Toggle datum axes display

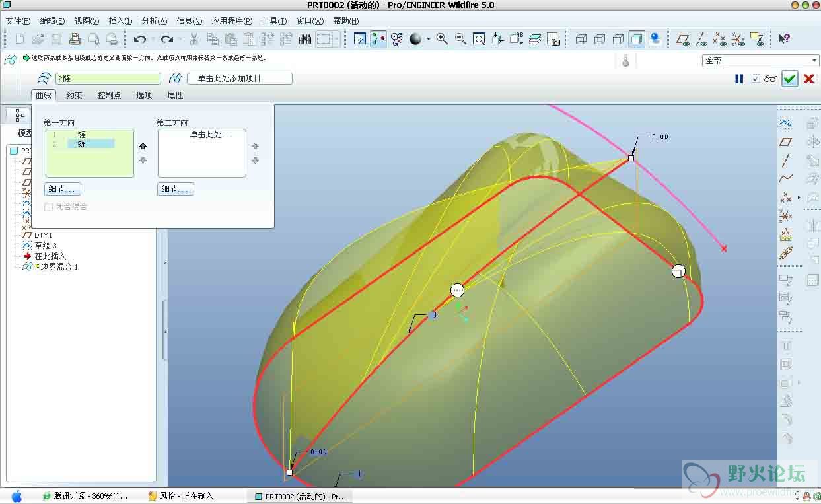[702, 39]
